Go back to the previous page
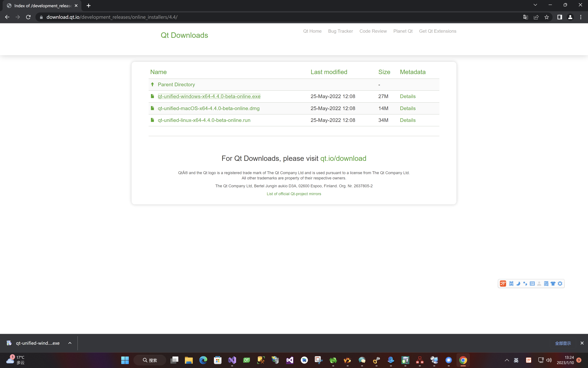This screenshot has width=588, height=368. point(7,17)
